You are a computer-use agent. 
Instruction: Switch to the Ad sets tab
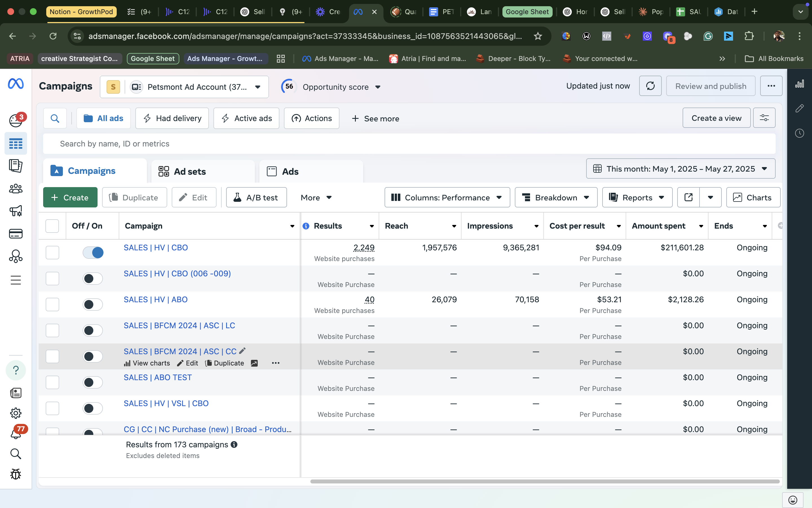[203, 171]
